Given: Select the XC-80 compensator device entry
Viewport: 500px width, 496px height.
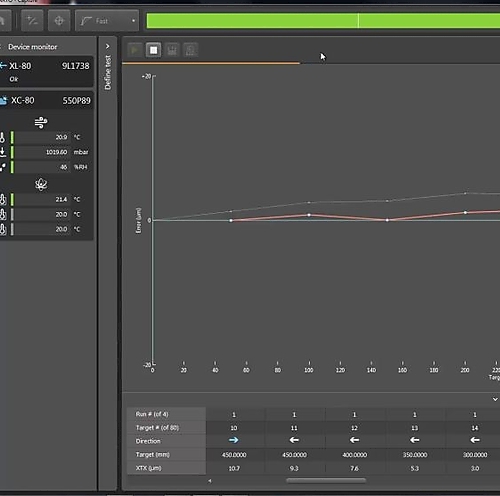Looking at the screenshot, I should click(46, 100).
